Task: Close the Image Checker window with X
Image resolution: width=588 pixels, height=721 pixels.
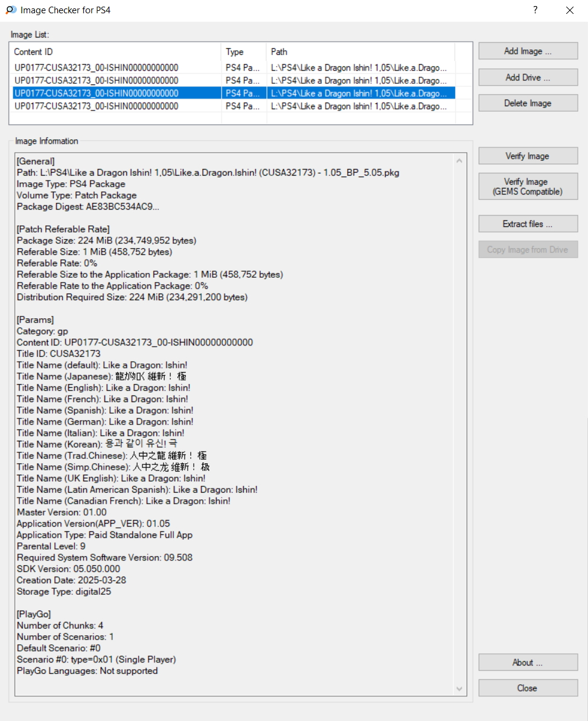Action: (x=570, y=10)
